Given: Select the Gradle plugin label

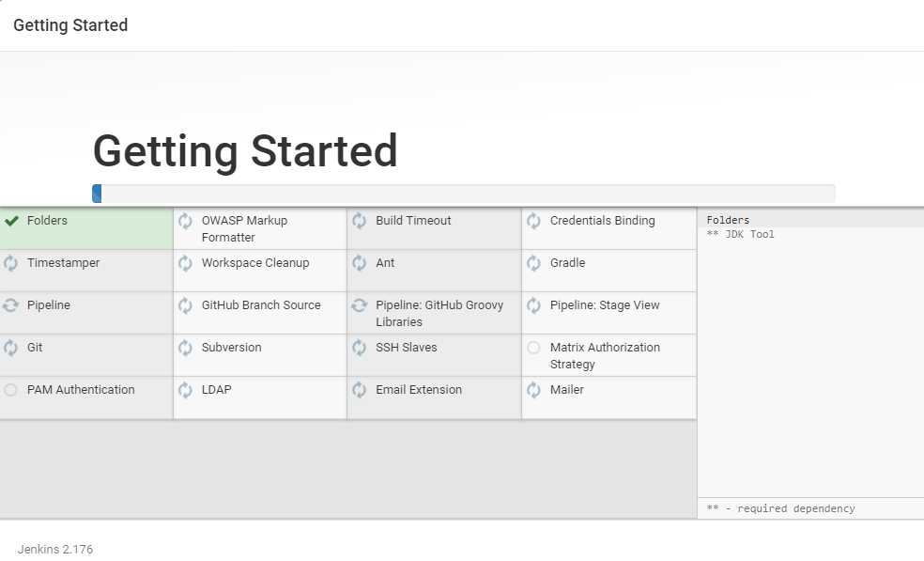Looking at the screenshot, I should coord(567,263).
